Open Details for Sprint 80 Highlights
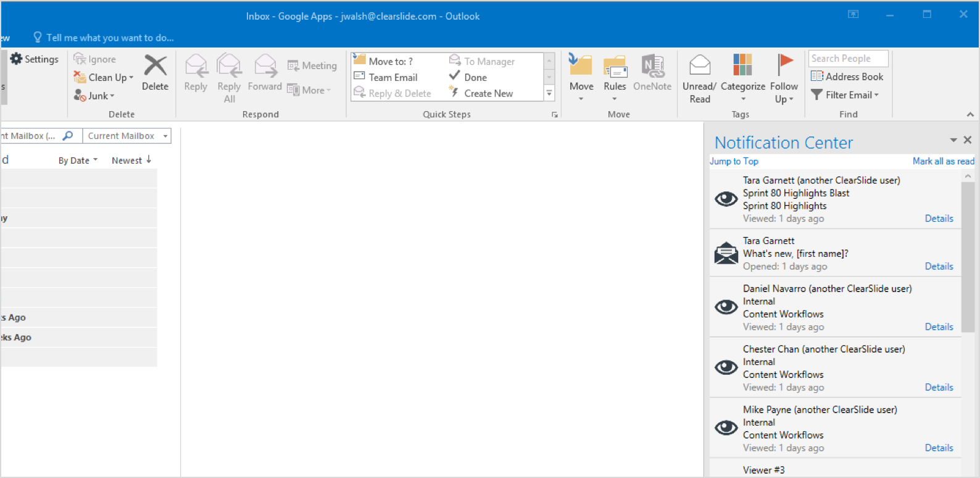This screenshot has width=980, height=478. pyautogui.click(x=939, y=219)
